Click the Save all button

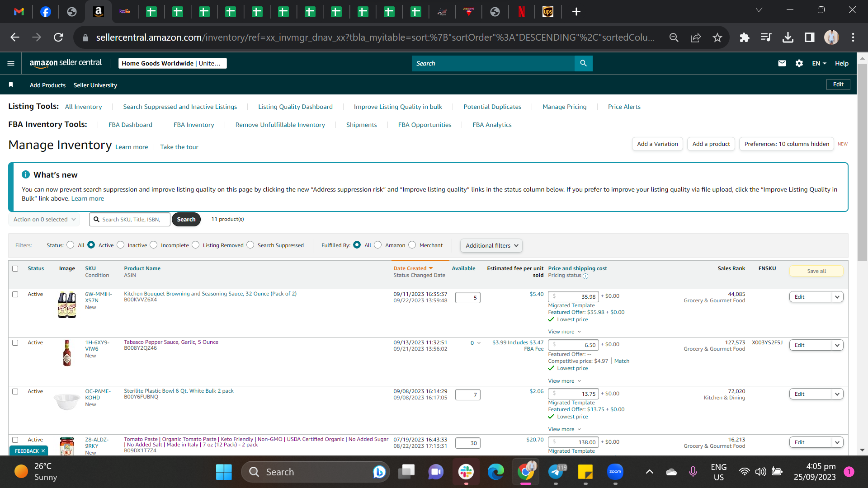pos(816,271)
